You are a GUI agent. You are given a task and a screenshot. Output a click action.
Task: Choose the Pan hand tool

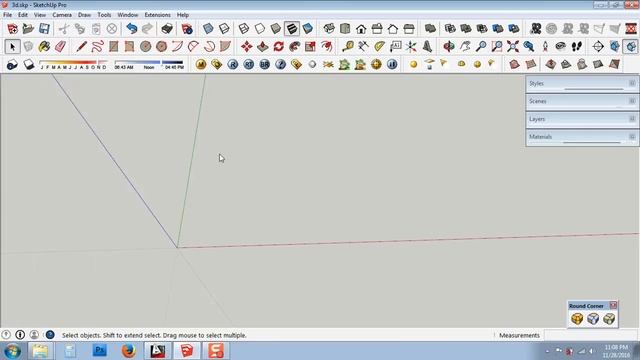tap(464, 47)
